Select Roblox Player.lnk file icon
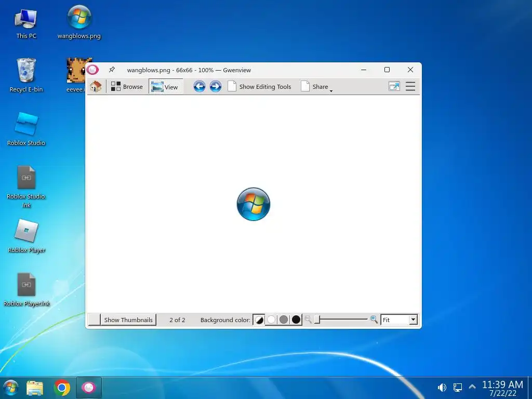The height and width of the screenshot is (399, 532). [26, 290]
